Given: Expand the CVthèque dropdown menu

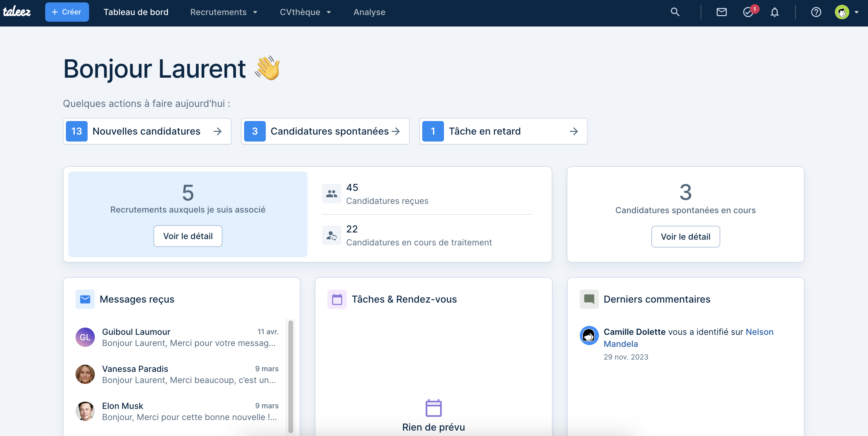Looking at the screenshot, I should [x=305, y=12].
